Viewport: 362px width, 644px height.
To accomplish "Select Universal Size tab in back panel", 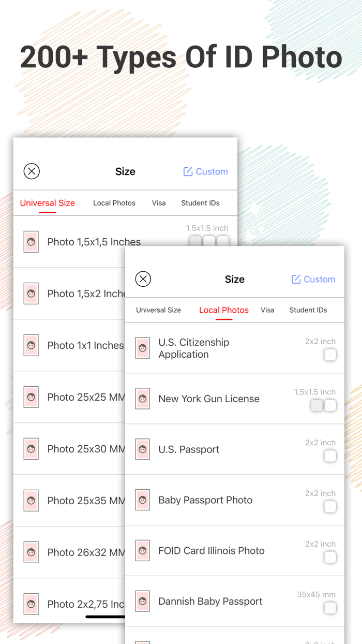I will (48, 203).
